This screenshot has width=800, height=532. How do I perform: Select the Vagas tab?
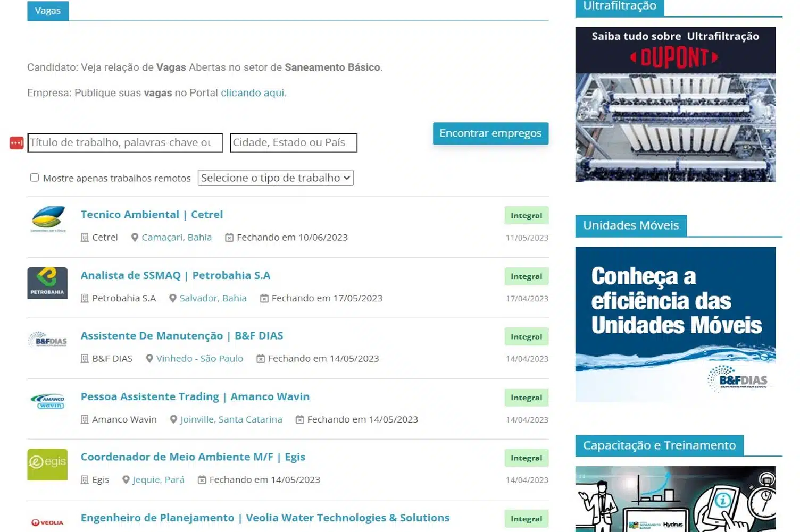48,11
